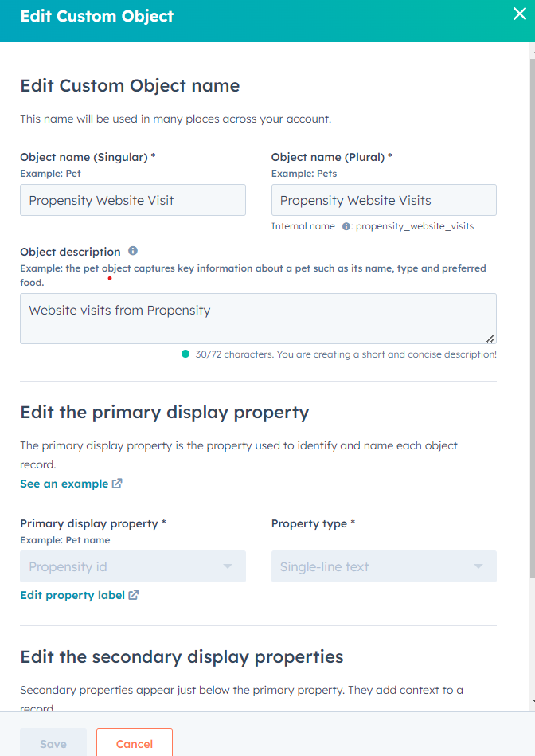
Task: Open the Property type dropdown
Action: [384, 566]
